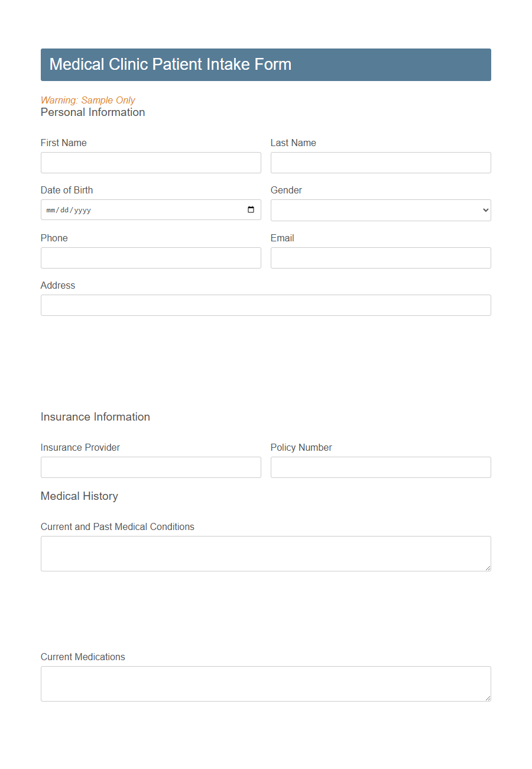Click the Current and Past Medical Conditions textarea
The width and height of the screenshot is (532, 769).
265,553
